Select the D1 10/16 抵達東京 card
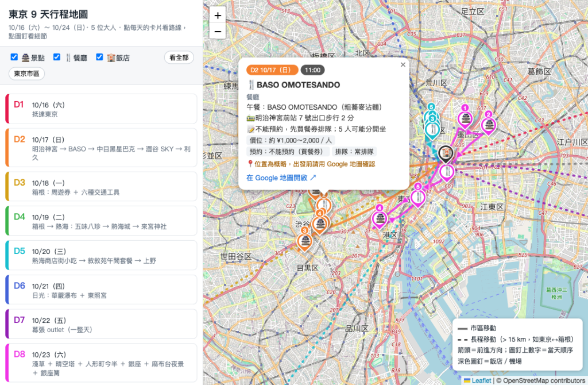The image size is (588, 385). coord(101,109)
